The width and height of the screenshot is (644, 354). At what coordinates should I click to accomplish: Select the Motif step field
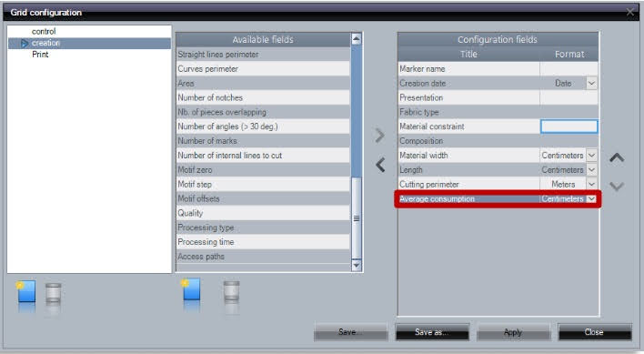pyautogui.click(x=263, y=185)
